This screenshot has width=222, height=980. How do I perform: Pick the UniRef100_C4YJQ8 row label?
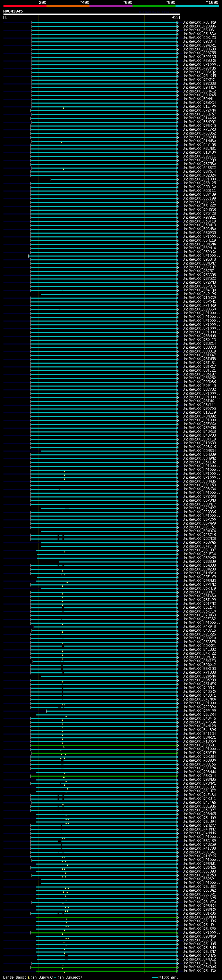(199, 145)
